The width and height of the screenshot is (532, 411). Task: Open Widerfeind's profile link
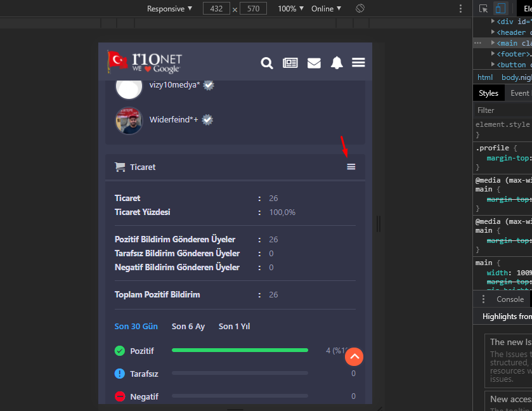click(x=174, y=119)
